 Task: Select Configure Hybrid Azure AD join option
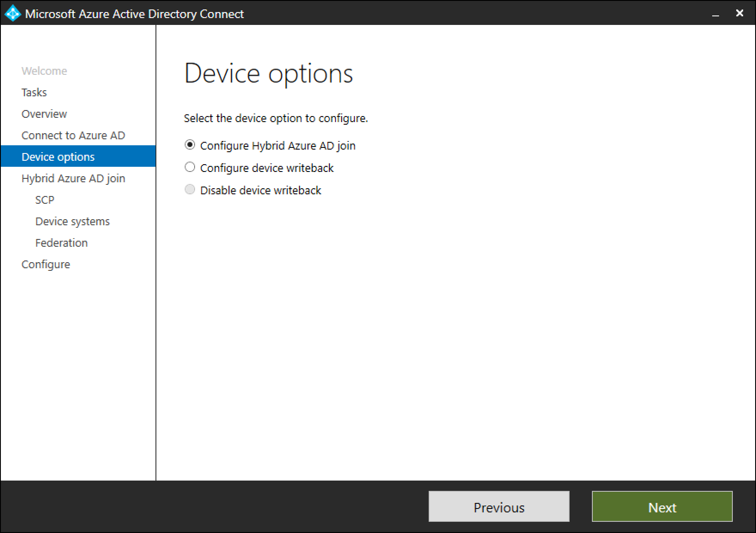coord(190,145)
